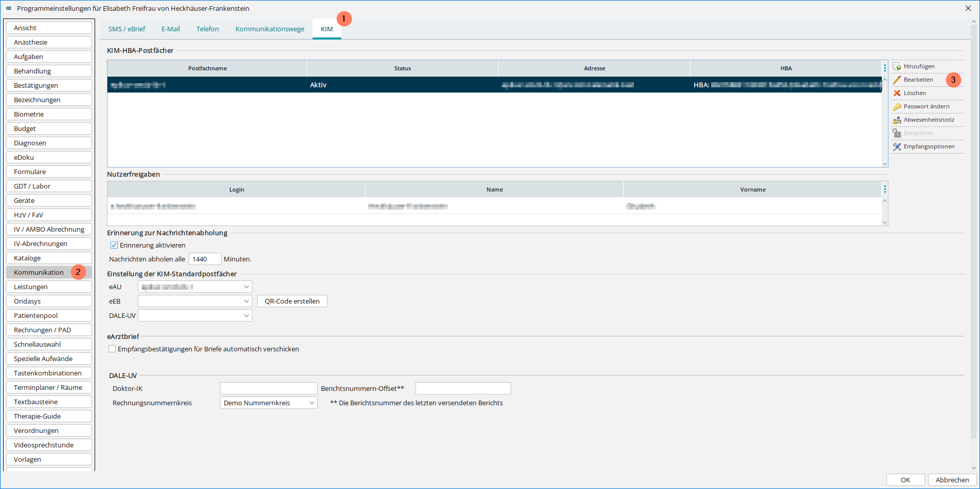Open Textbausteine settings category

pos(49,402)
